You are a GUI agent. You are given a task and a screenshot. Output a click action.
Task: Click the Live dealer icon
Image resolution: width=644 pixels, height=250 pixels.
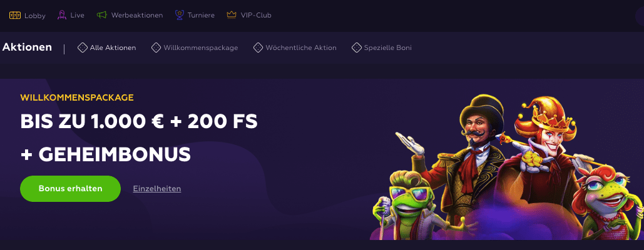coord(62,15)
